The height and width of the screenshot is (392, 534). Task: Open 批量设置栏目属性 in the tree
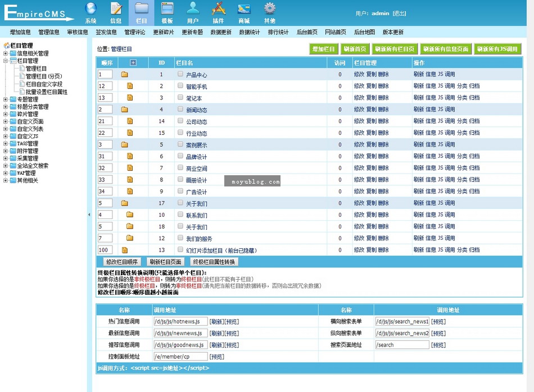point(47,92)
